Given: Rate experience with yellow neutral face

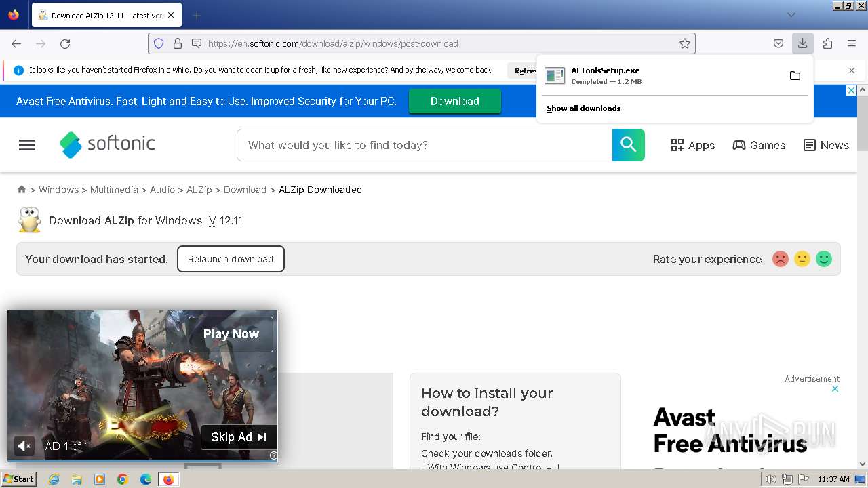Looking at the screenshot, I should [802, 259].
